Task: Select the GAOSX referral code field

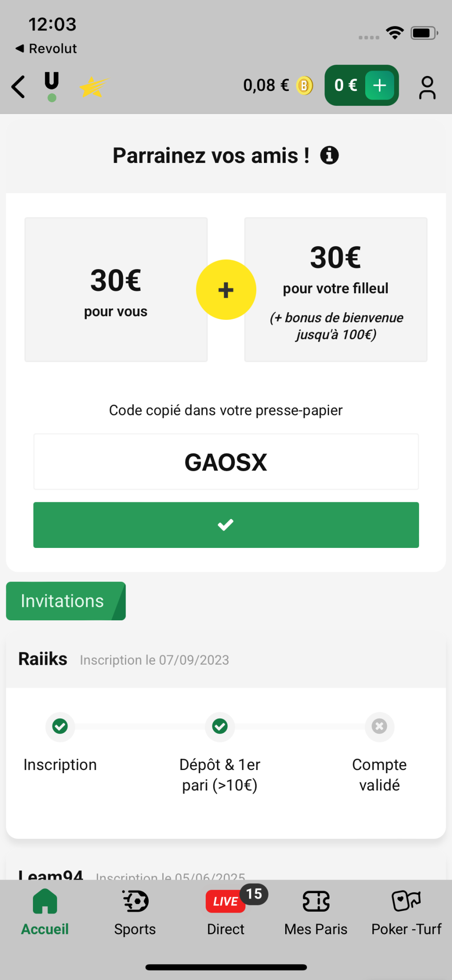Action: (x=226, y=462)
